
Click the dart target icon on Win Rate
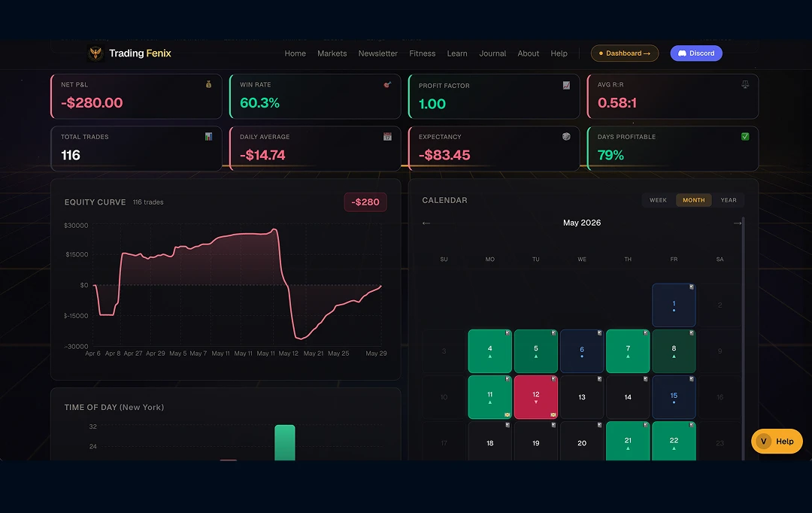click(387, 84)
